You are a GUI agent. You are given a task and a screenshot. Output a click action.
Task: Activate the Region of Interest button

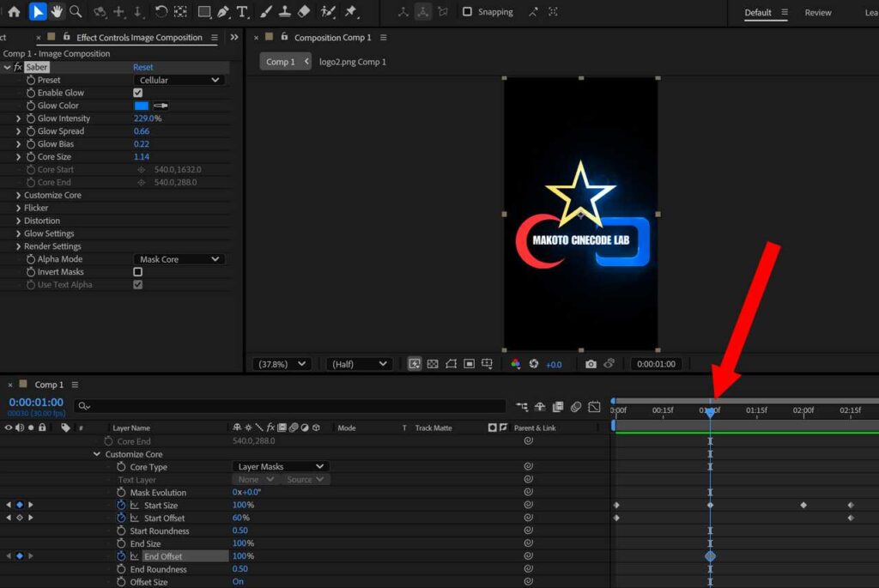point(470,364)
